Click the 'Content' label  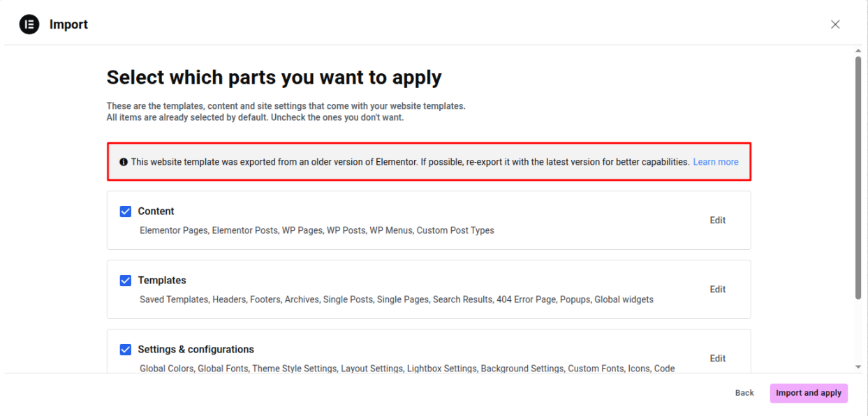156,211
